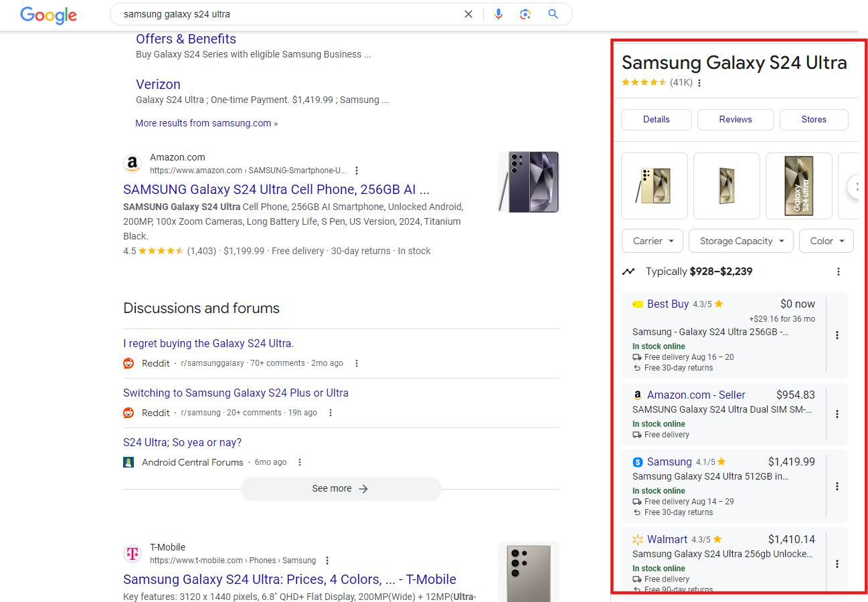Click the Reddit icon next to r/samsunggalaxy
868x602 pixels.
tap(128, 363)
